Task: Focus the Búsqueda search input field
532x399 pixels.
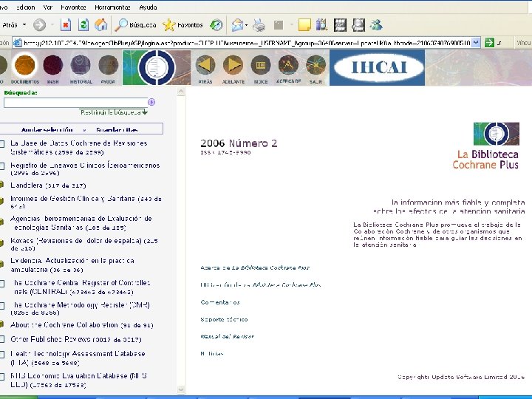Action: tap(75, 103)
